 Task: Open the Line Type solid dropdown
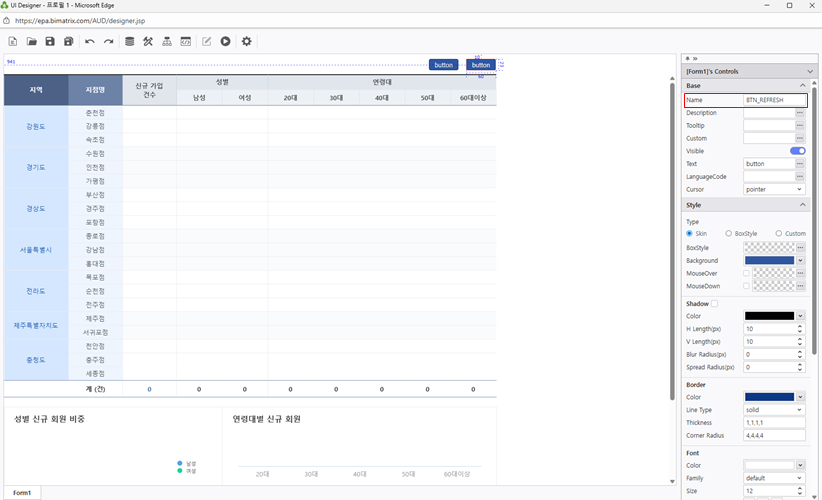click(774, 410)
